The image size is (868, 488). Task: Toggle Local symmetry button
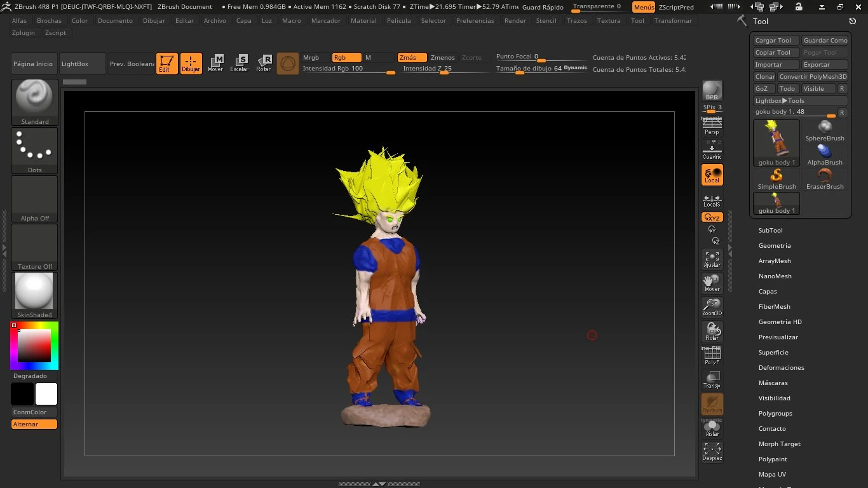(712, 175)
